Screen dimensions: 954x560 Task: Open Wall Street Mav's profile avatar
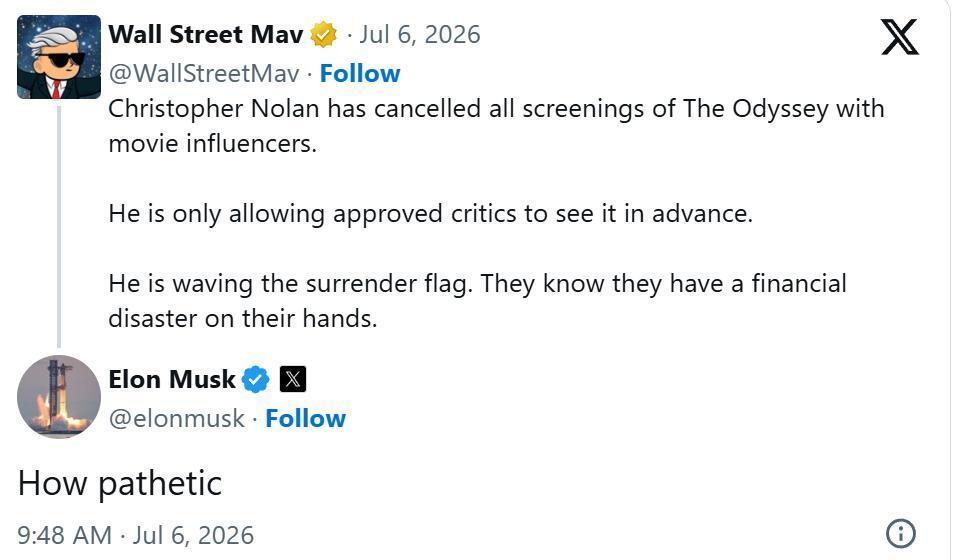pos(59,57)
